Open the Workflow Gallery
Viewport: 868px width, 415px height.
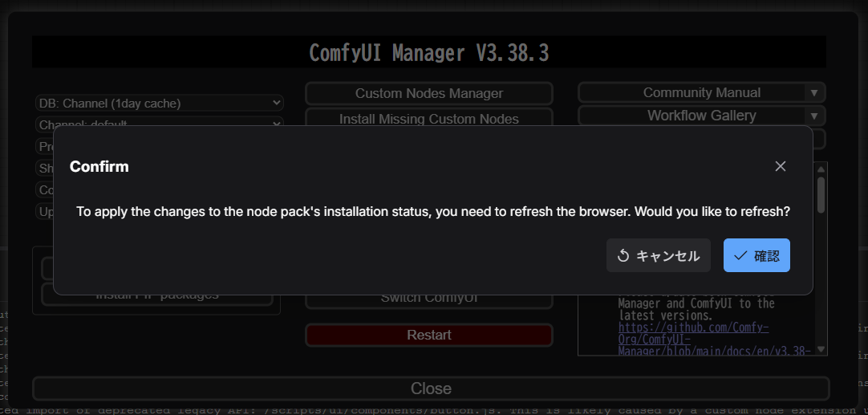pyautogui.click(x=692, y=116)
